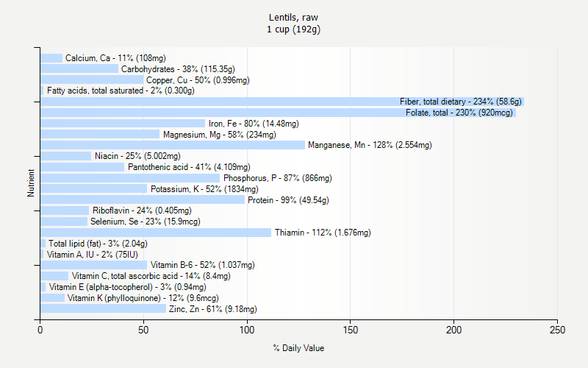Click the x-axis tick label 250
This screenshot has width=588, height=368.
(x=557, y=330)
